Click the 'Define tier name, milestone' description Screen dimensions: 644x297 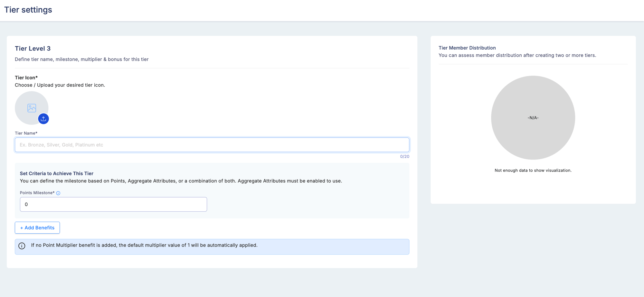pyautogui.click(x=81, y=59)
